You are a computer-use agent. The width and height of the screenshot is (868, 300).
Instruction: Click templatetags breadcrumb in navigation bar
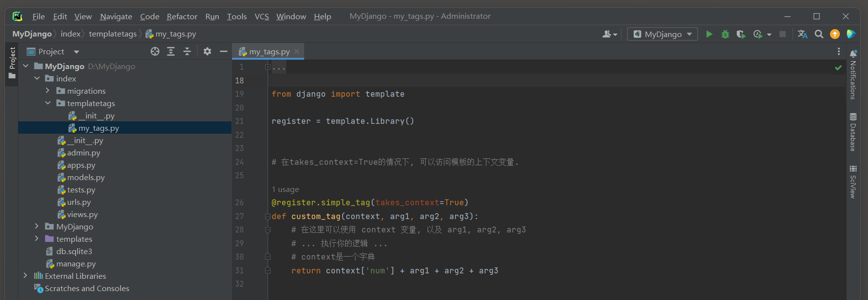click(x=113, y=34)
